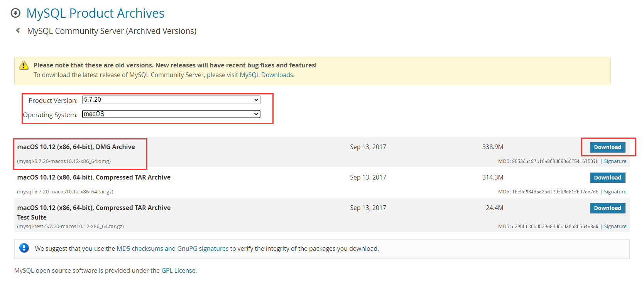644x282 pixels.
Task: Open Signature link for the Test Suite archive
Action: point(615,227)
